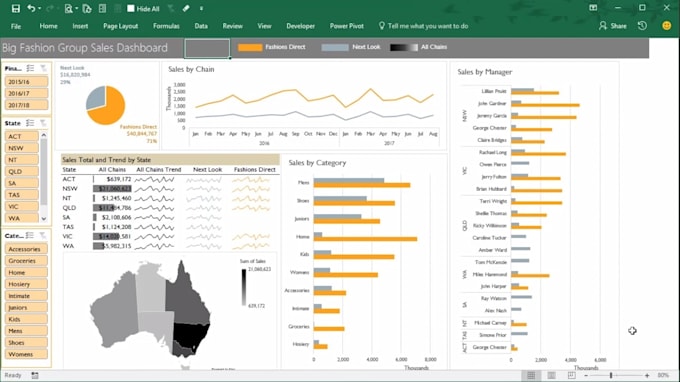Switch to Page Break Preview in status bar

tap(572, 375)
